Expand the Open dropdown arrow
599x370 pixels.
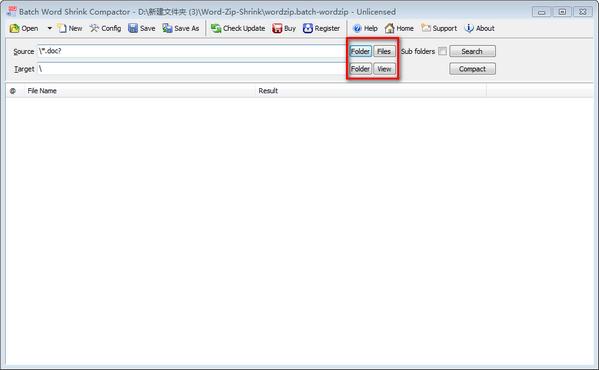(x=50, y=28)
